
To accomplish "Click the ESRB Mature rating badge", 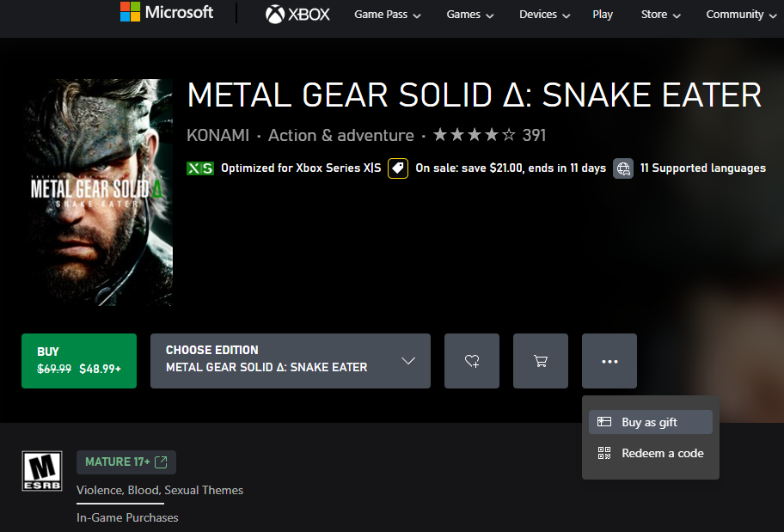I will 42,471.
